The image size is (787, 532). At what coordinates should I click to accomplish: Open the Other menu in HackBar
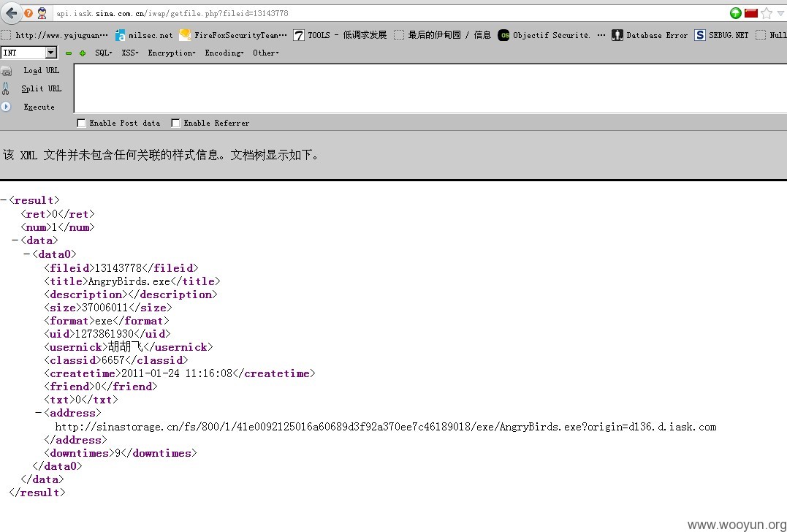click(x=265, y=53)
